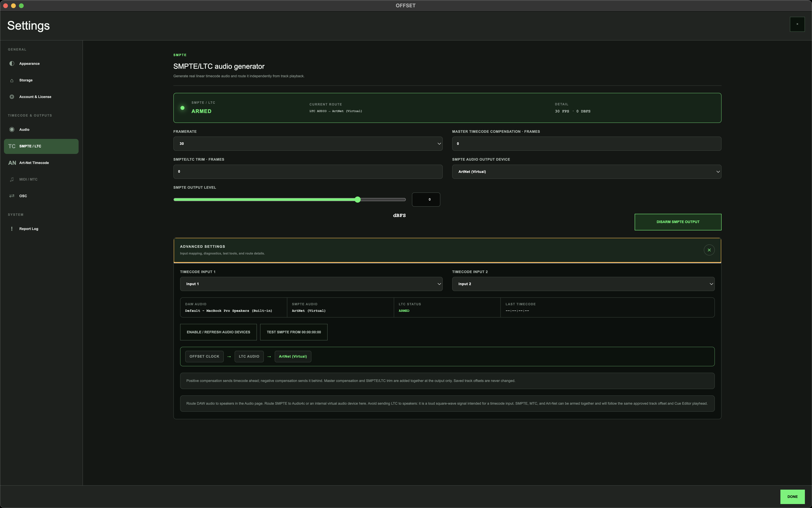The image size is (812, 508).
Task: Click the dBFS label under the slider
Action: point(399,215)
